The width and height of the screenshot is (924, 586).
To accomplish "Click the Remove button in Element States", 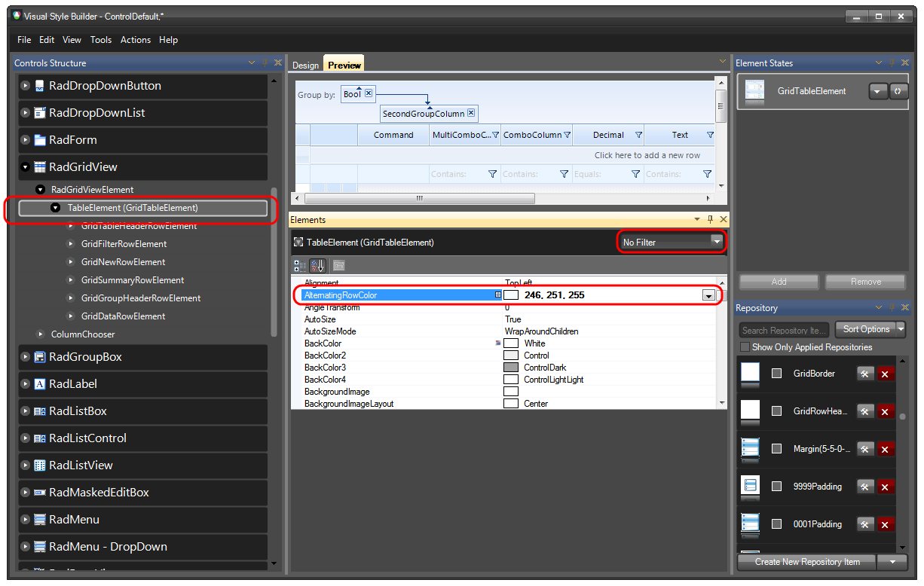I will pyautogui.click(x=865, y=282).
